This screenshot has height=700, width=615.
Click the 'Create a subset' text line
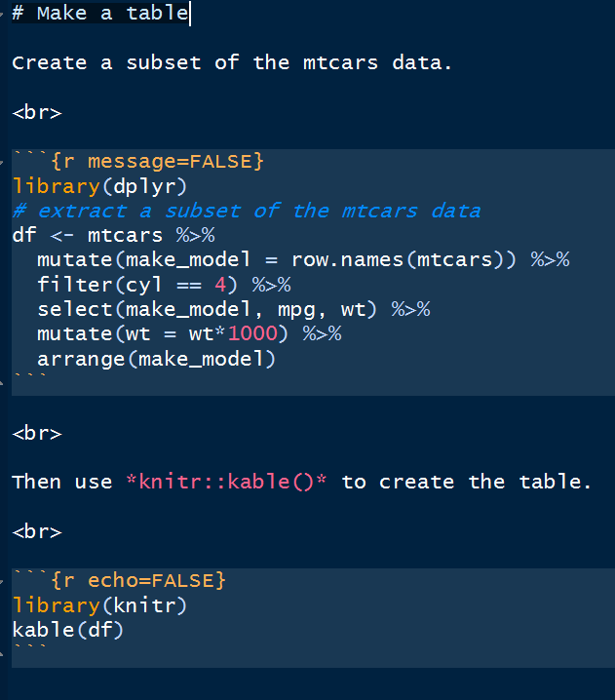click(x=231, y=63)
